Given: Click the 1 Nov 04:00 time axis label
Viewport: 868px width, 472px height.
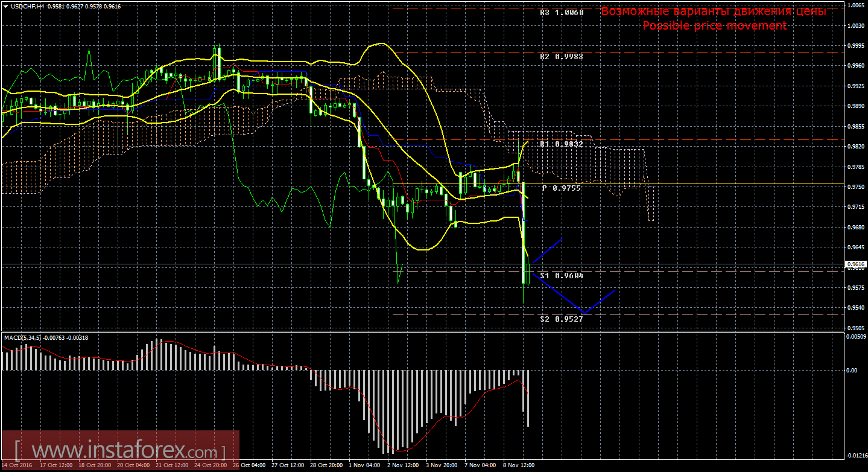Looking at the screenshot, I should 364,466.
